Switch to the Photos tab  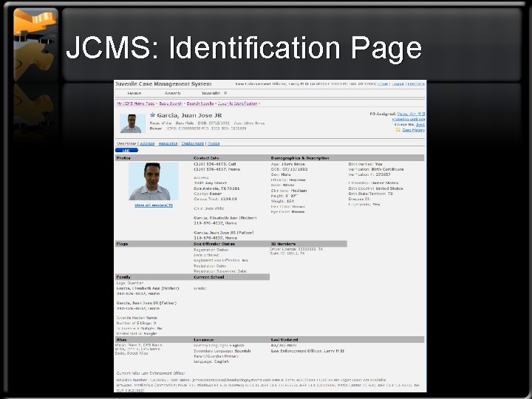coord(214,143)
